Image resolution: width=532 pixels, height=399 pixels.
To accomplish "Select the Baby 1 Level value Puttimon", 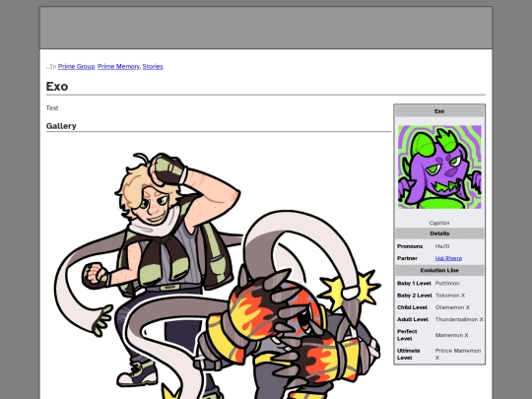I will pyautogui.click(x=447, y=283).
